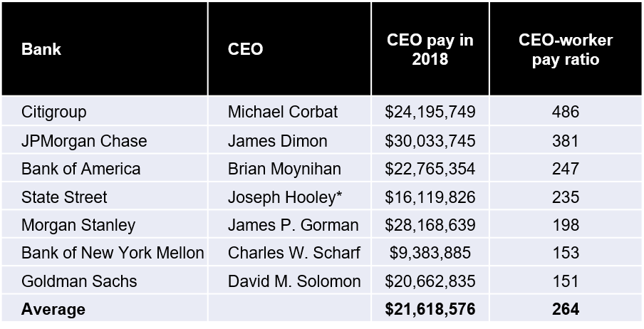Select the CEO pay in 2018 header
Screen dimensions: 644x329
point(430,50)
